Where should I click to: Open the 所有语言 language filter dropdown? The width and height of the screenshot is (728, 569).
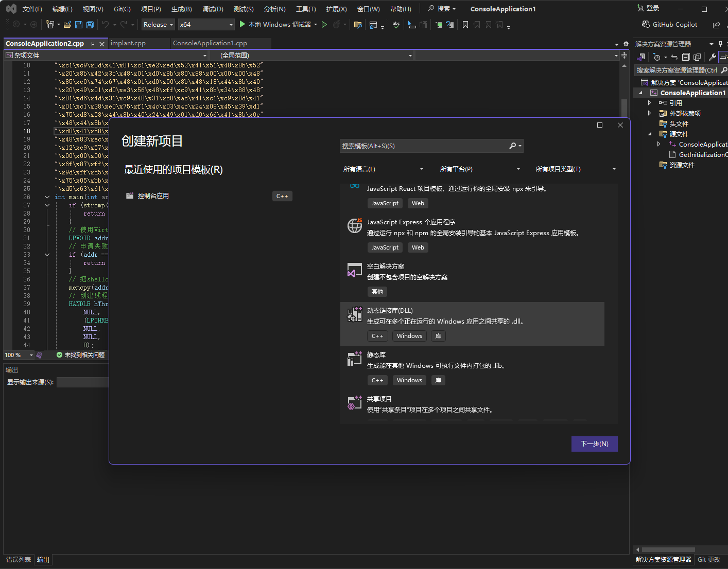[383, 169]
